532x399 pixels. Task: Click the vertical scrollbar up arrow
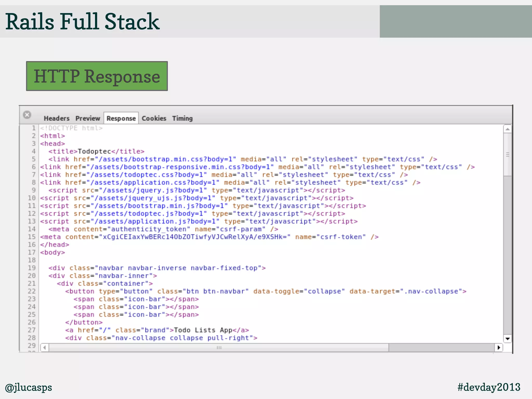pyautogui.click(x=507, y=129)
